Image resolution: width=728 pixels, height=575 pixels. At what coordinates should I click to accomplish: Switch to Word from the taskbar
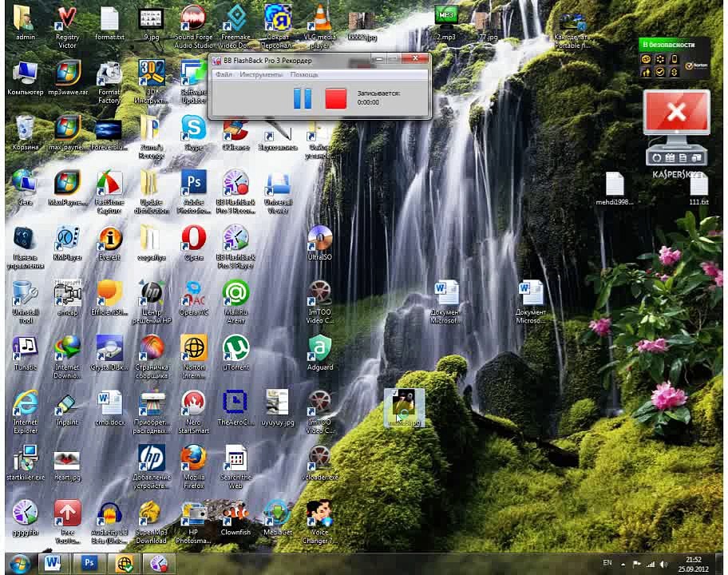tap(53, 563)
